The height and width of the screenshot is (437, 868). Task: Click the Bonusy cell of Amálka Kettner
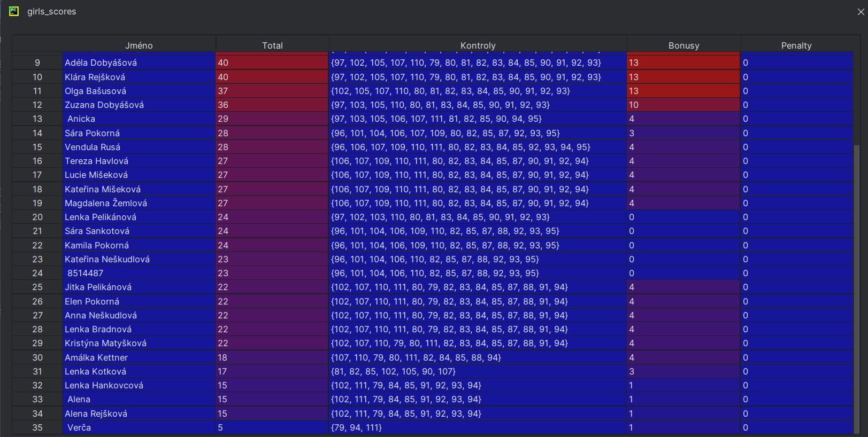[683, 357]
